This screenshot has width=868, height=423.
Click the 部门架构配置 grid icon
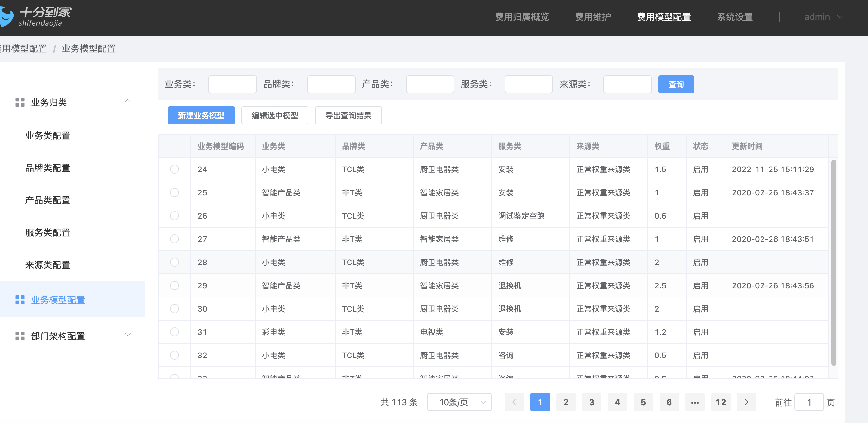tap(20, 335)
